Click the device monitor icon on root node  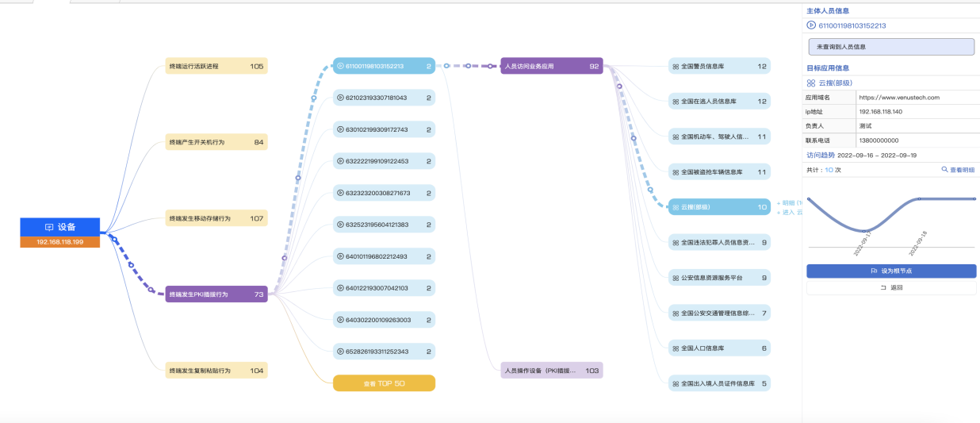(49, 227)
